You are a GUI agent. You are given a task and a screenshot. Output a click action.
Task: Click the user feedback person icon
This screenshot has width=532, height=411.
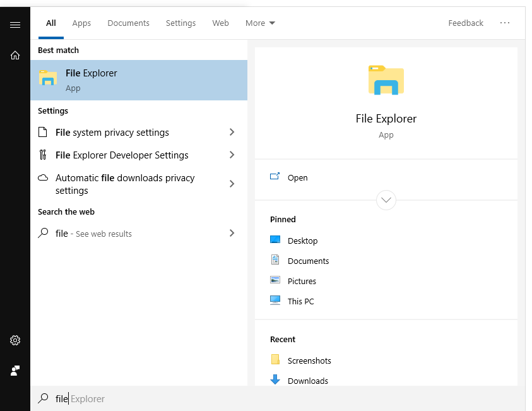point(15,370)
